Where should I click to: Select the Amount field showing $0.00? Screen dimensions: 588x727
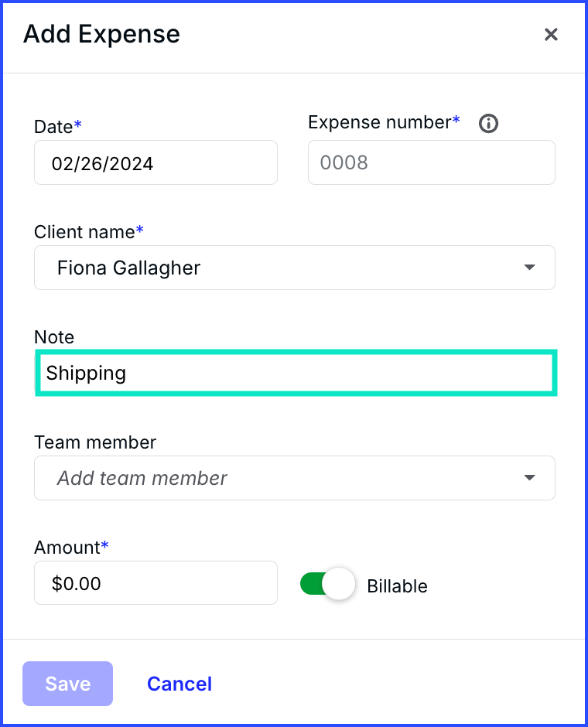156,583
